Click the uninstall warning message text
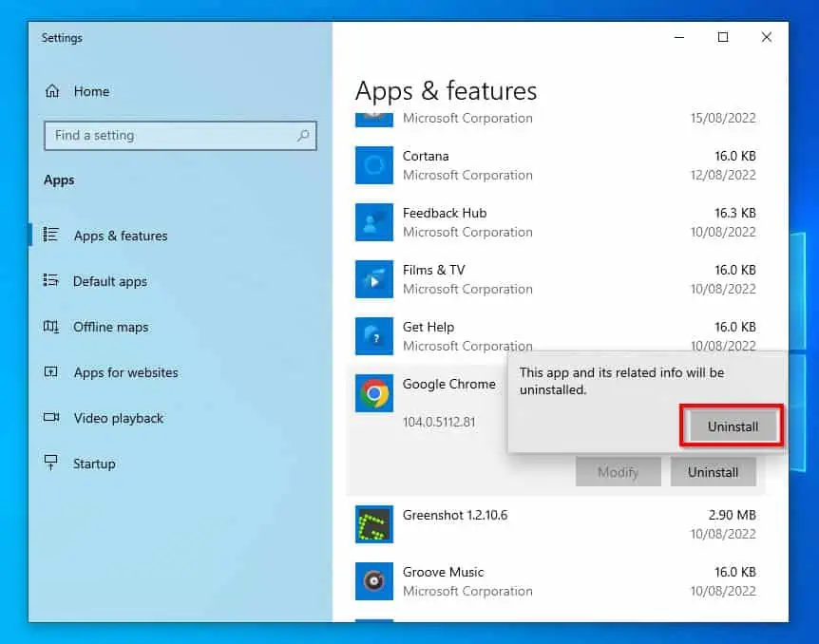This screenshot has height=644, width=819. coord(621,381)
